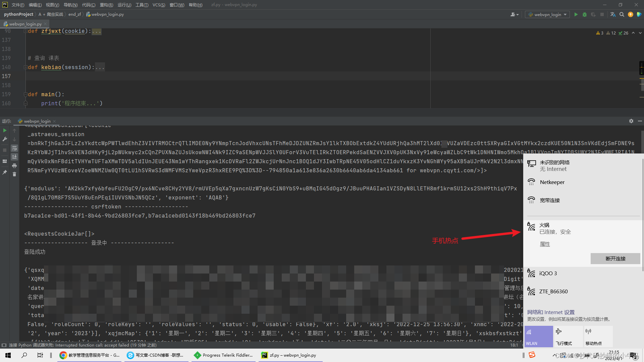644x362 pixels.
Task: Open the Windows Start menu
Action: pos(8,355)
